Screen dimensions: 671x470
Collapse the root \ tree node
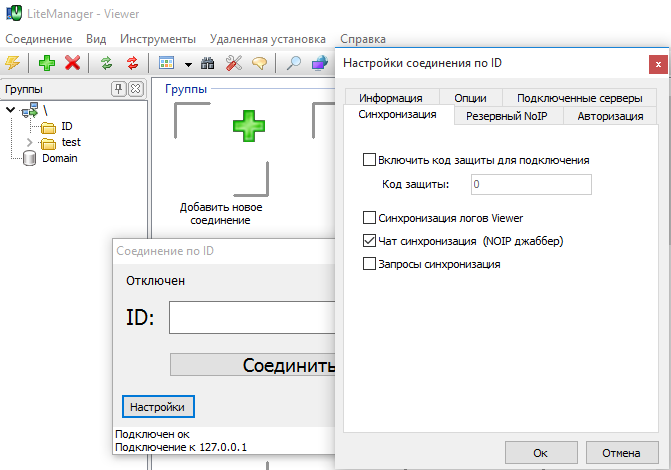click(11, 110)
